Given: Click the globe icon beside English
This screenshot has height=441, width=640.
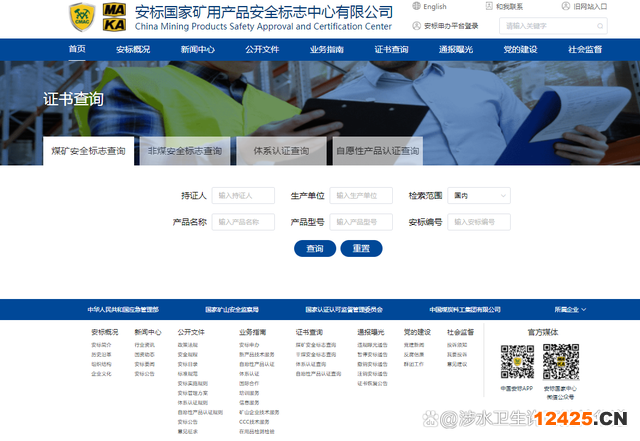Looking at the screenshot, I should coord(416,6).
